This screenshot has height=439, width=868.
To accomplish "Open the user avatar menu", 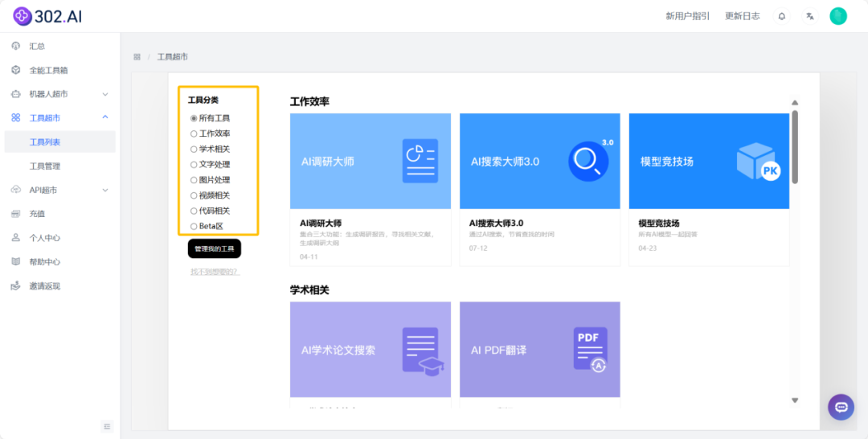I will point(838,16).
